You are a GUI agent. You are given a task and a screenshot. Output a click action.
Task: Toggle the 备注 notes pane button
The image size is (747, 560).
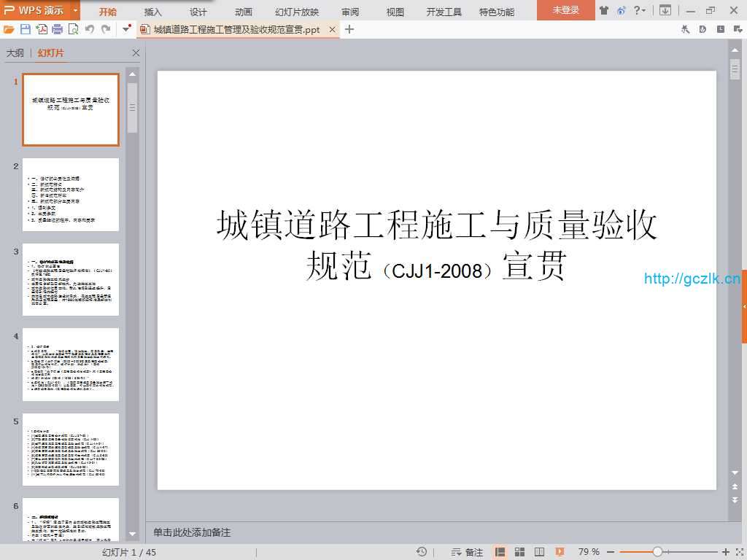pos(468,552)
